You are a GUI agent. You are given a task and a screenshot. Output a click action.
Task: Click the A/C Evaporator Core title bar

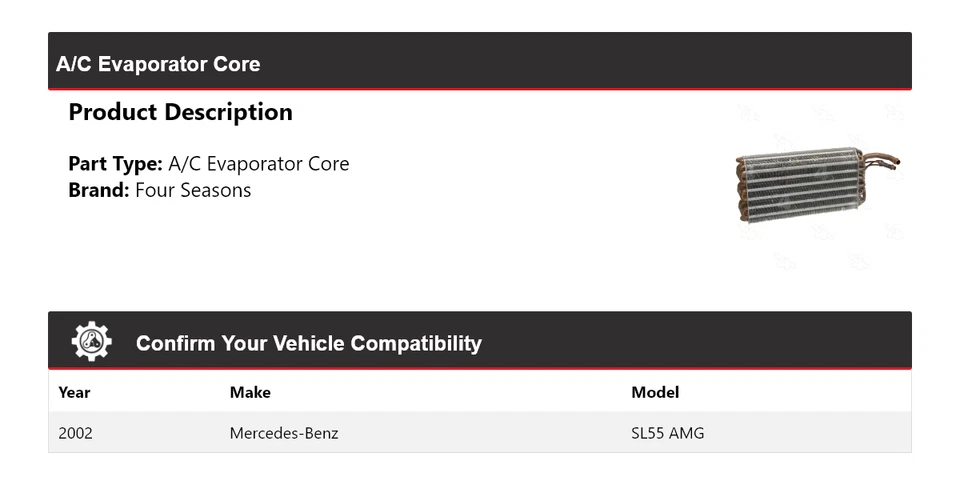pyautogui.click(x=479, y=63)
